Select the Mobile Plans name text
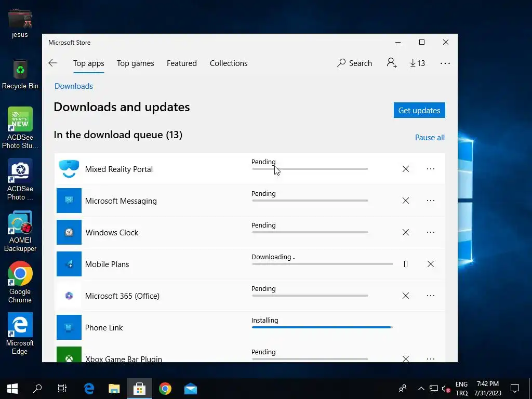The height and width of the screenshot is (399, 532). pyautogui.click(x=107, y=264)
